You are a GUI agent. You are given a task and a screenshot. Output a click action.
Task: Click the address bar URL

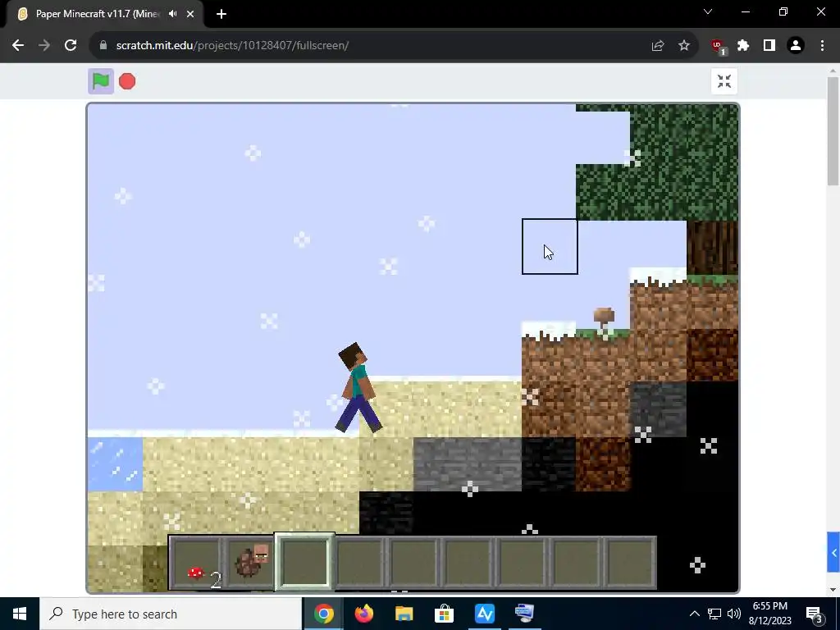[x=232, y=46]
